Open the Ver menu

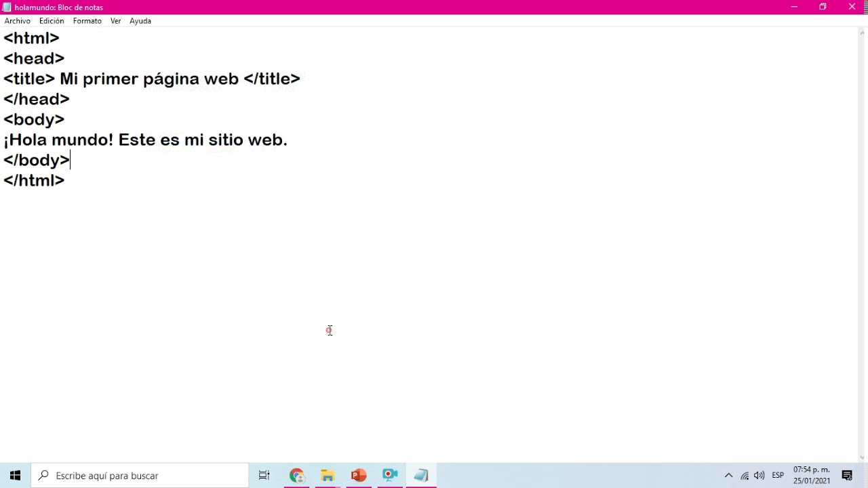pyautogui.click(x=116, y=21)
